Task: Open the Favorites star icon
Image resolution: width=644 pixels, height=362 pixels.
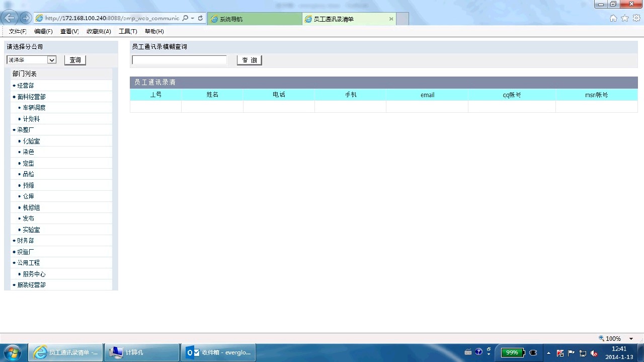Action: coord(625,18)
